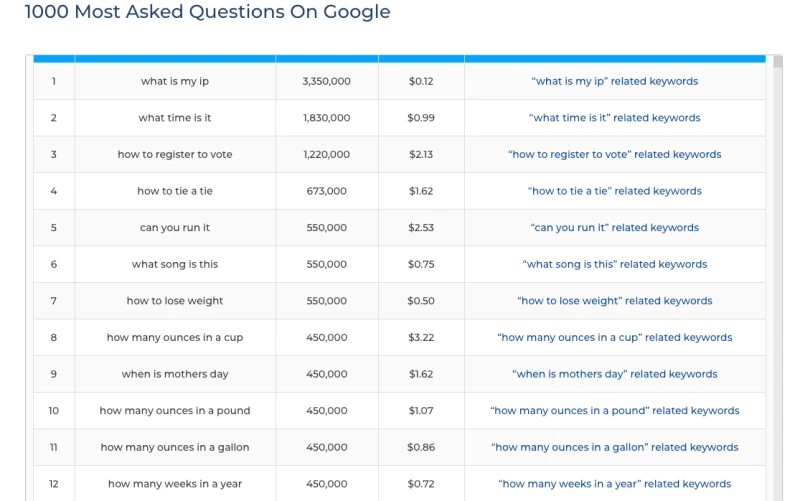Open "how to register to vote" related keywords
The height and width of the screenshot is (501, 800).
click(614, 155)
